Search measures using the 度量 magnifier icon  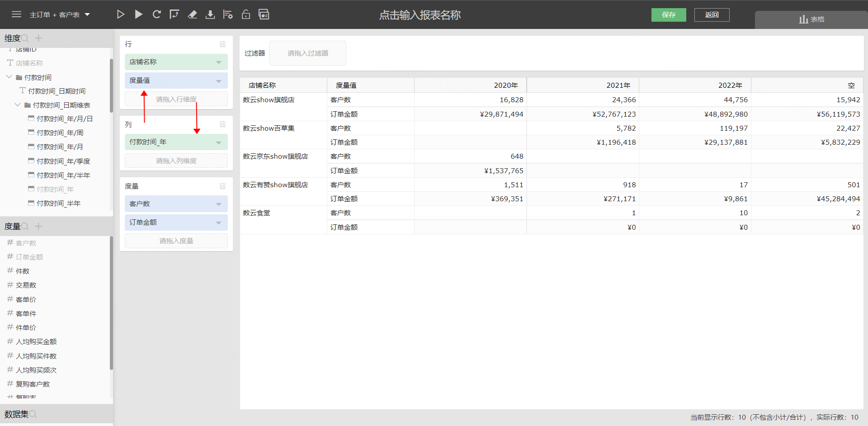[26, 226]
